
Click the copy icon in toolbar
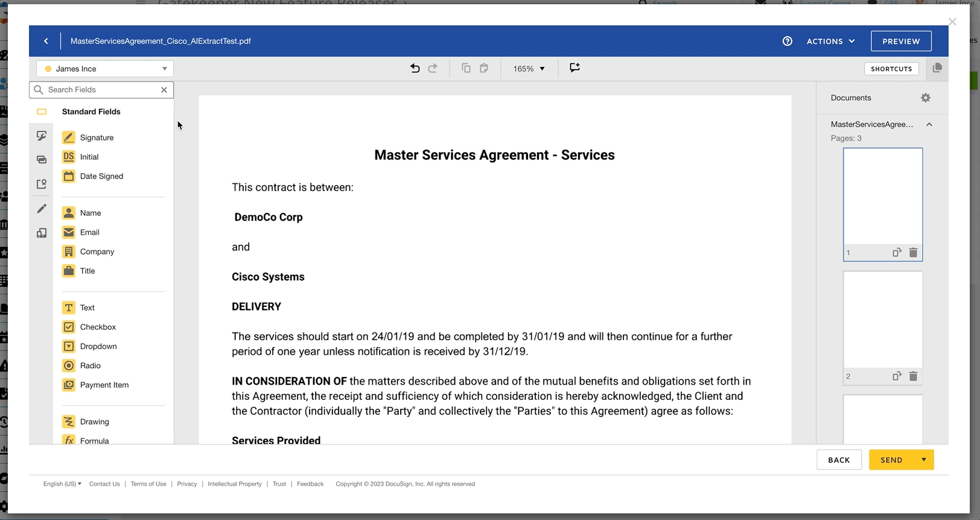pos(466,68)
